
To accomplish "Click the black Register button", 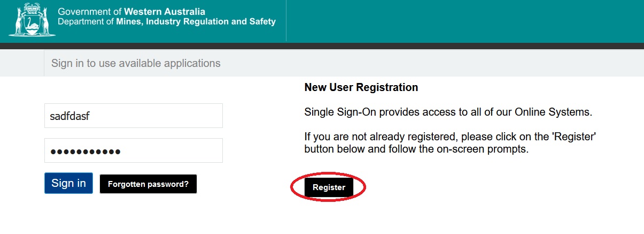I will click(329, 187).
